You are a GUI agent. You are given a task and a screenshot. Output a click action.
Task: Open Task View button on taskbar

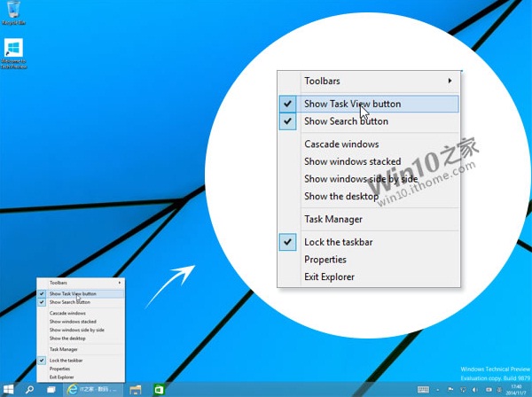tap(51, 390)
